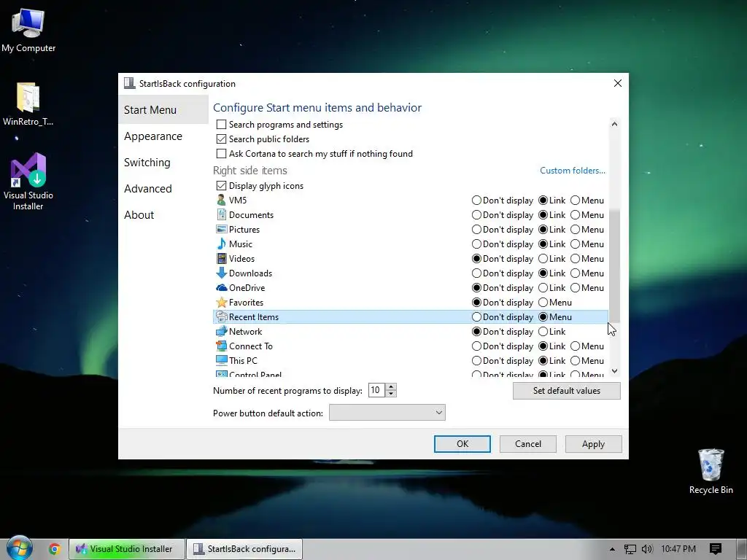
Task: Click the Apply button
Action: tap(593, 444)
